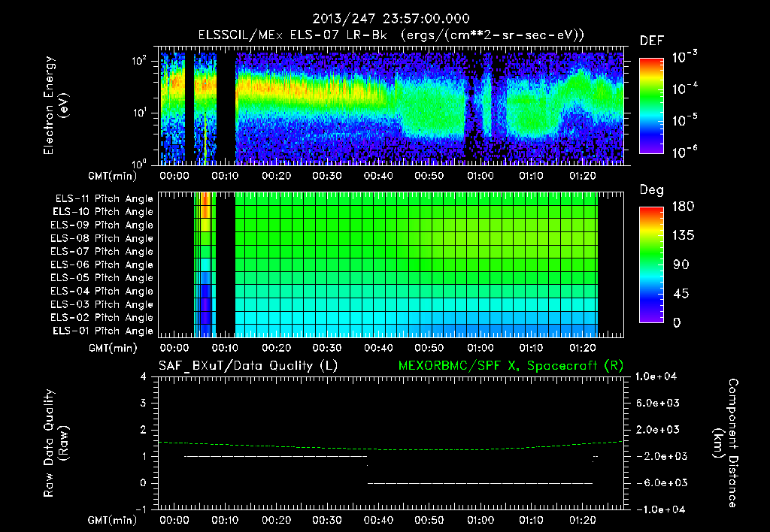The image size is (770, 532).
Task: Click the 01:20 tick under the data quality plot
Action: pyautogui.click(x=583, y=520)
